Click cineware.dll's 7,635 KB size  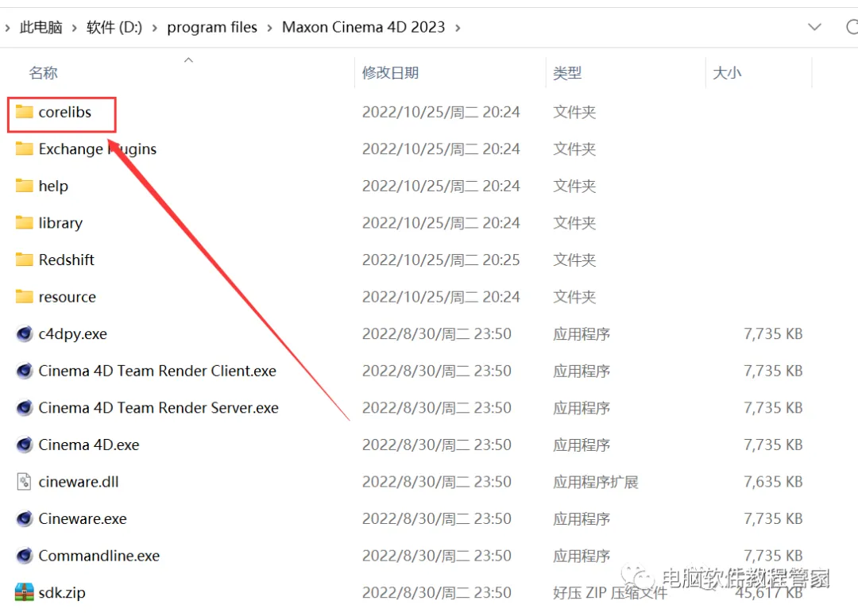click(x=773, y=482)
